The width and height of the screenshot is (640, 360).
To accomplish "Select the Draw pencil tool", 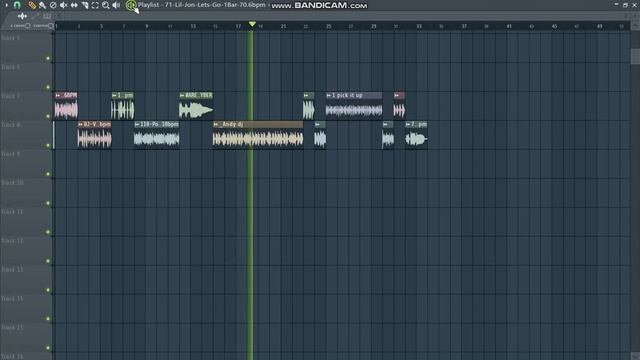I will click(x=32, y=5).
